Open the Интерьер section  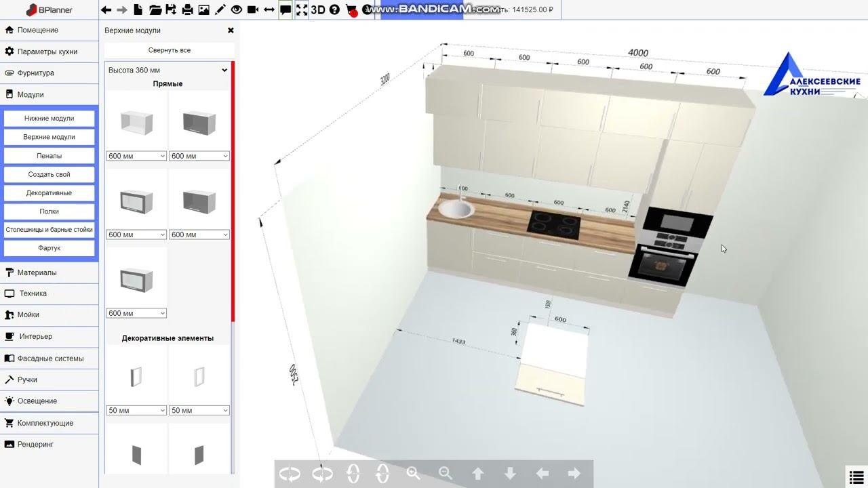pos(49,336)
